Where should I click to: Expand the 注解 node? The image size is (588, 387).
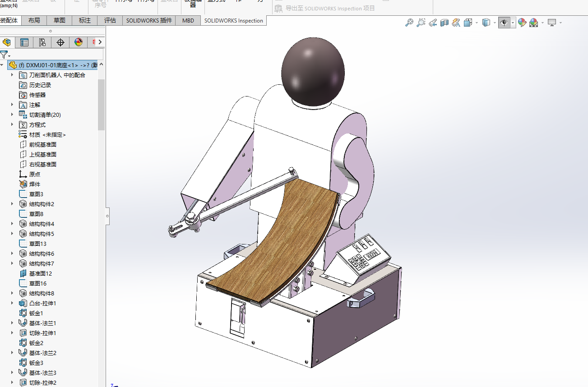12,105
